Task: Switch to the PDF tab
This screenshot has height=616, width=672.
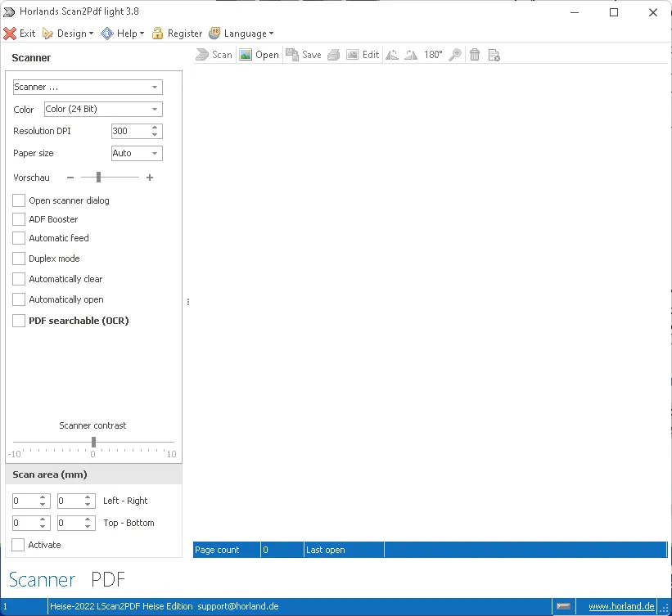Action: 108,579
